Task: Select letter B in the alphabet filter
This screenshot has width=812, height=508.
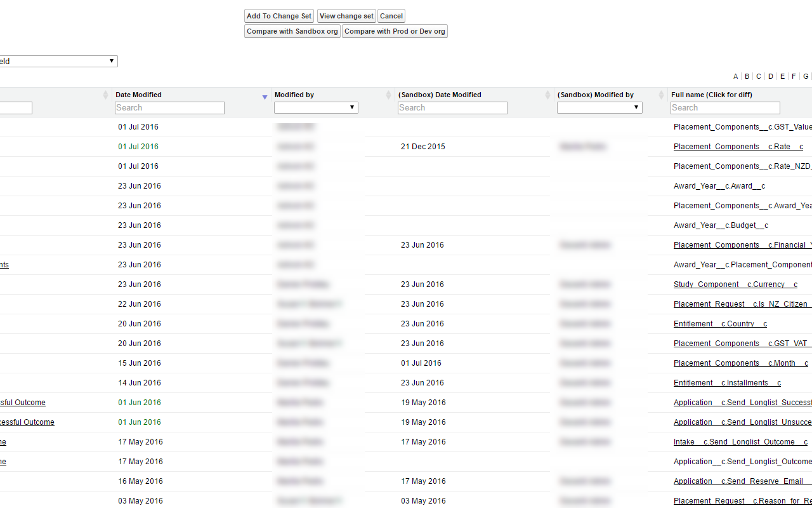Action: click(x=747, y=76)
